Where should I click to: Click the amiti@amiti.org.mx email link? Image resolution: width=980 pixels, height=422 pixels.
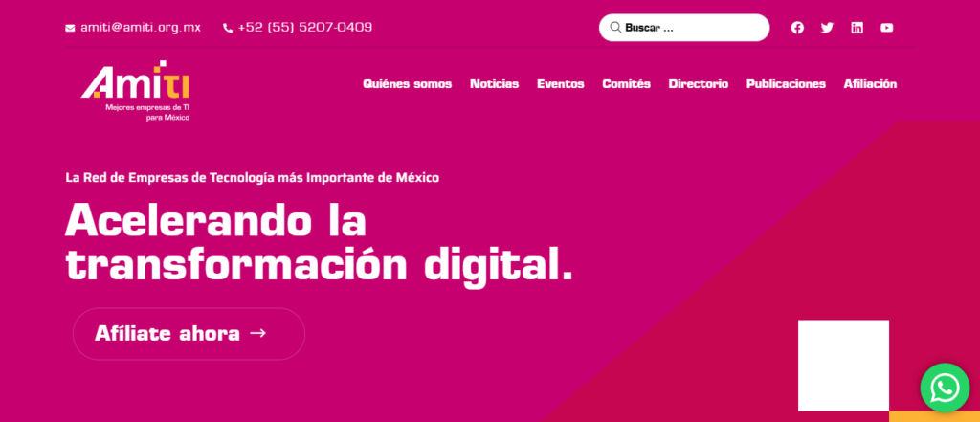(141, 28)
